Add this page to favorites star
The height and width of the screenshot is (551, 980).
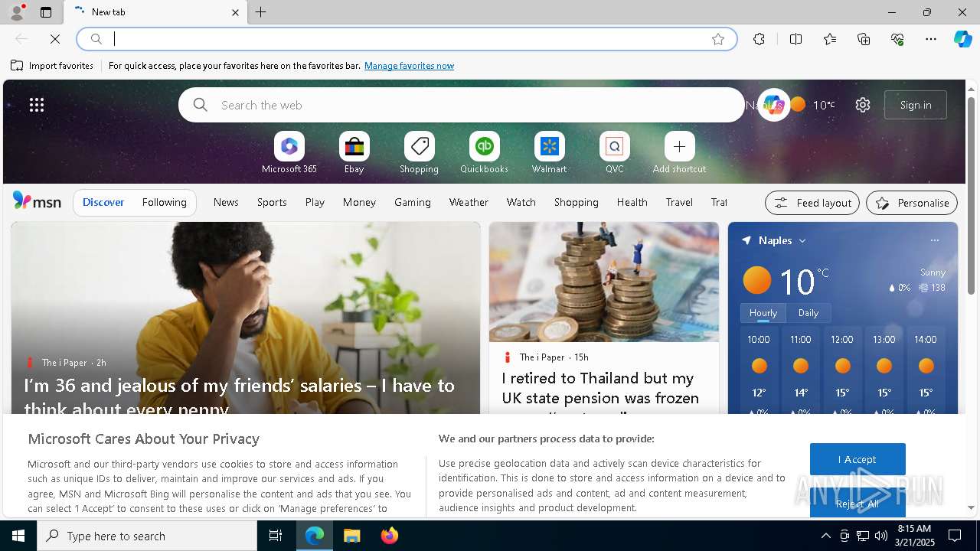click(718, 39)
